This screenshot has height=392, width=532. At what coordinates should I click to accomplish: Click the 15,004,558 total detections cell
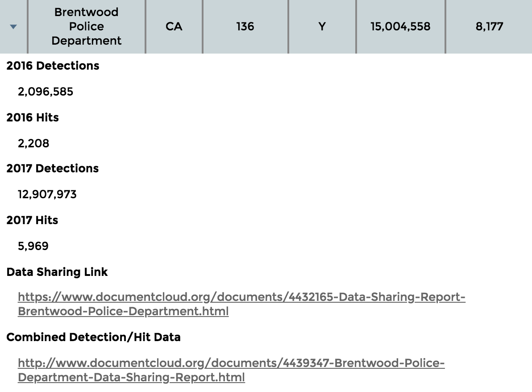tap(400, 26)
